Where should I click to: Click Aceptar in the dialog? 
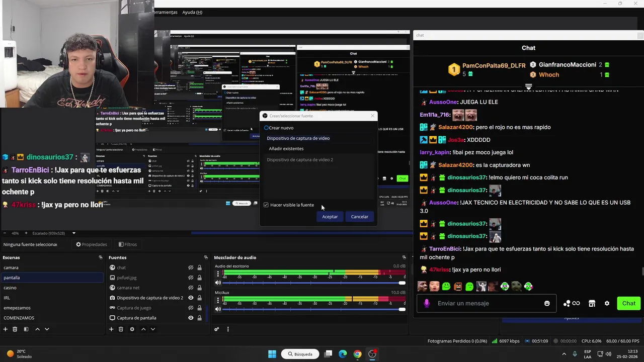330,217
